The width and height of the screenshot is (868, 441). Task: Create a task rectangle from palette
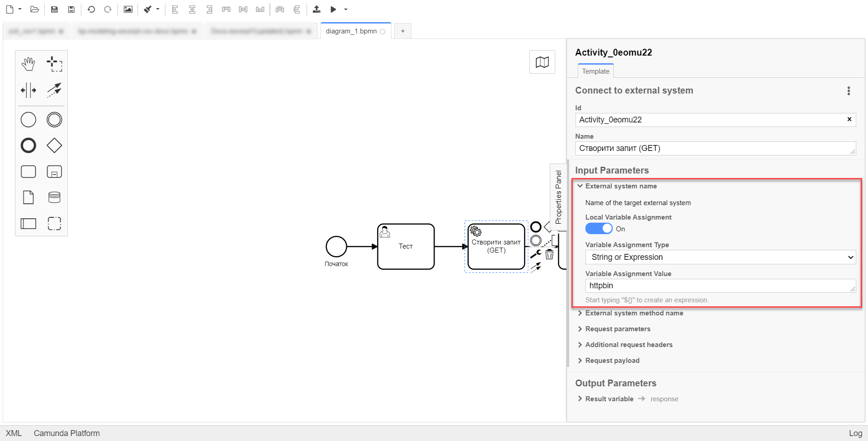(x=28, y=172)
